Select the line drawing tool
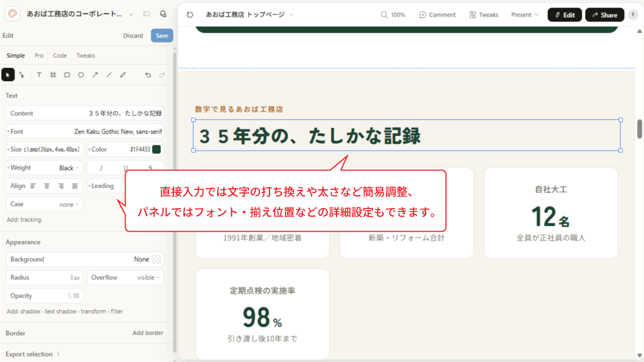Image resolution: width=644 pixels, height=362 pixels. tap(109, 75)
